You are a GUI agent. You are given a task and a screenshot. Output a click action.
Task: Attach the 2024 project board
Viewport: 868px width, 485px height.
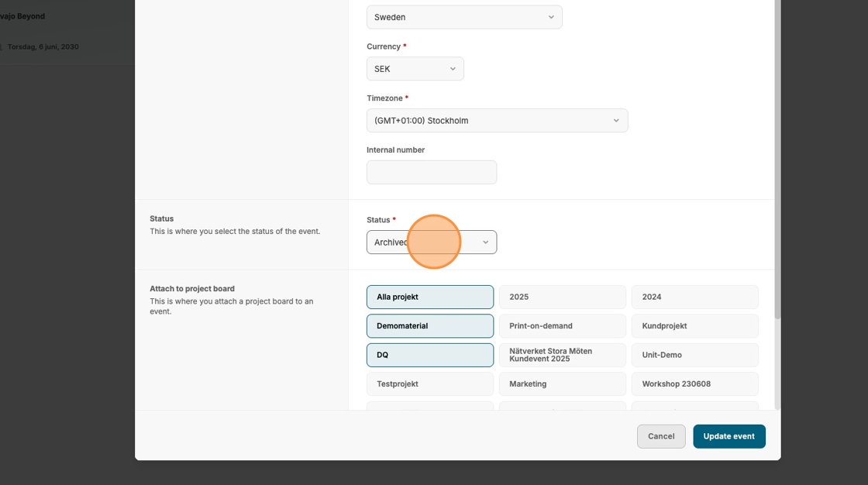[x=694, y=297]
